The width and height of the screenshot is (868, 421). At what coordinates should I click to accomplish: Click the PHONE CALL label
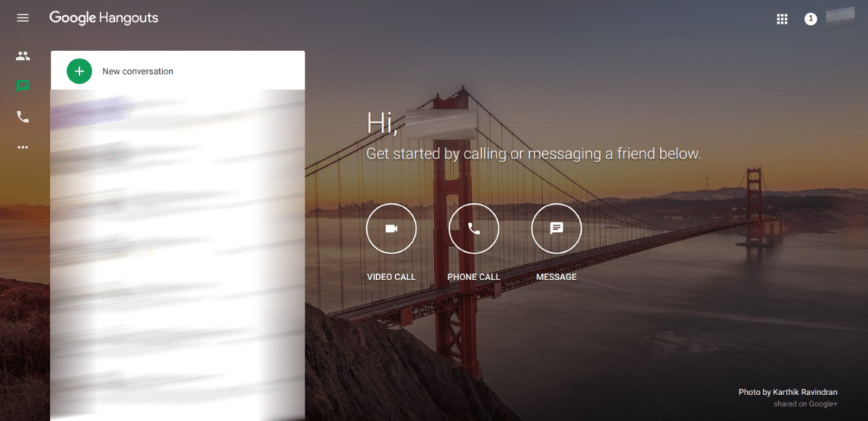pos(474,277)
